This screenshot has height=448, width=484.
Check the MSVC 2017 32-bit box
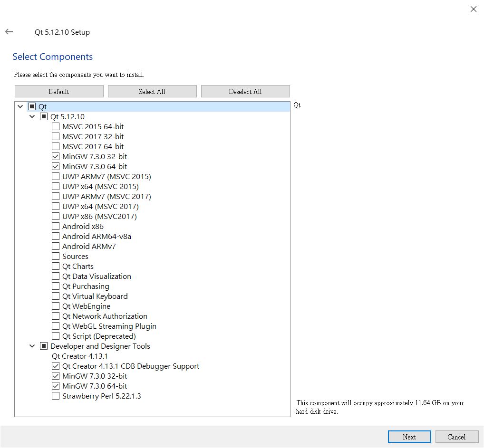pyautogui.click(x=56, y=136)
